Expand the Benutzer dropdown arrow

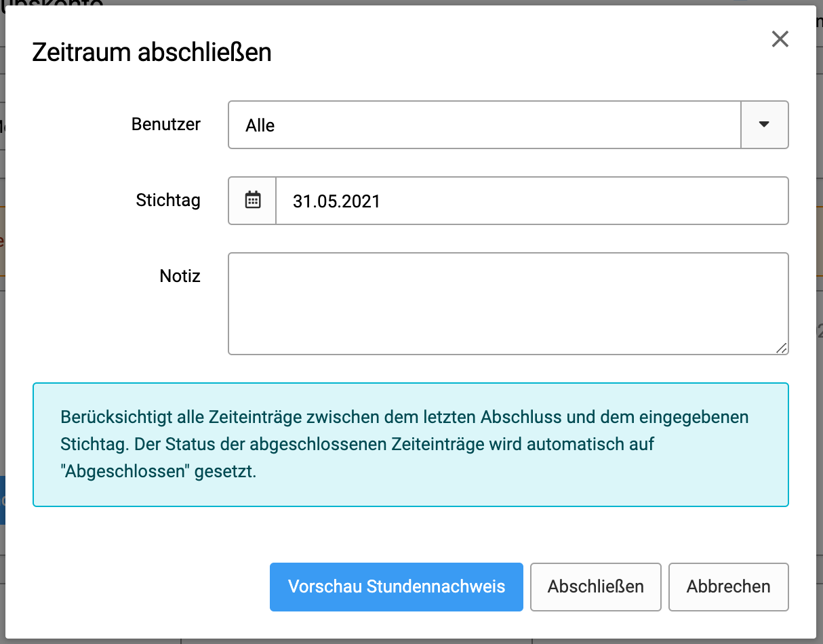pyautogui.click(x=765, y=125)
